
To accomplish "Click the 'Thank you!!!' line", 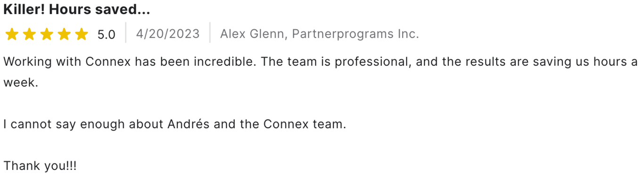I will 40,166.
